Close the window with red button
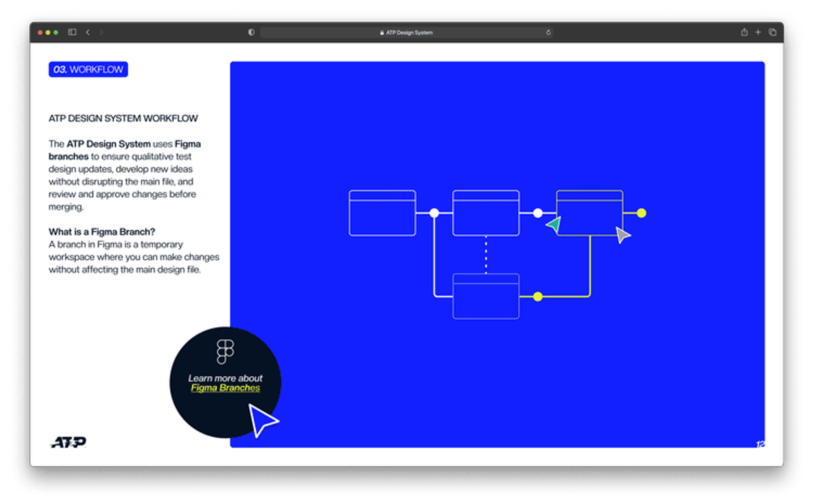This screenshot has width=813, height=504. coord(40,32)
